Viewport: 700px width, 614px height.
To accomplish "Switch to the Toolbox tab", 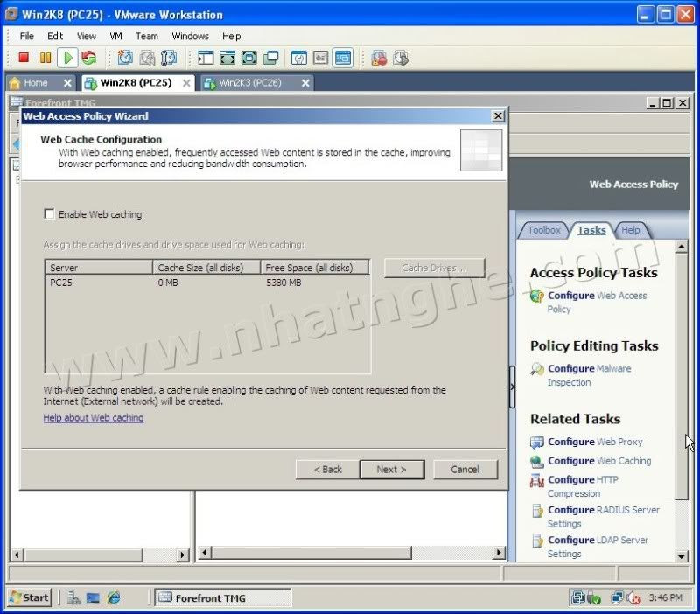I will [543, 230].
